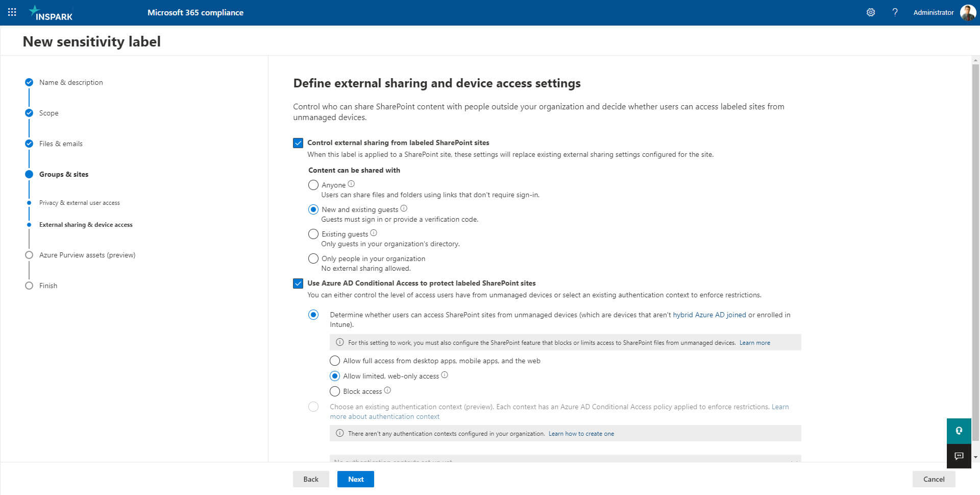Uncheck Control external sharing from labeled SharePoint sites
Image resolution: width=980 pixels, height=495 pixels.
click(298, 143)
